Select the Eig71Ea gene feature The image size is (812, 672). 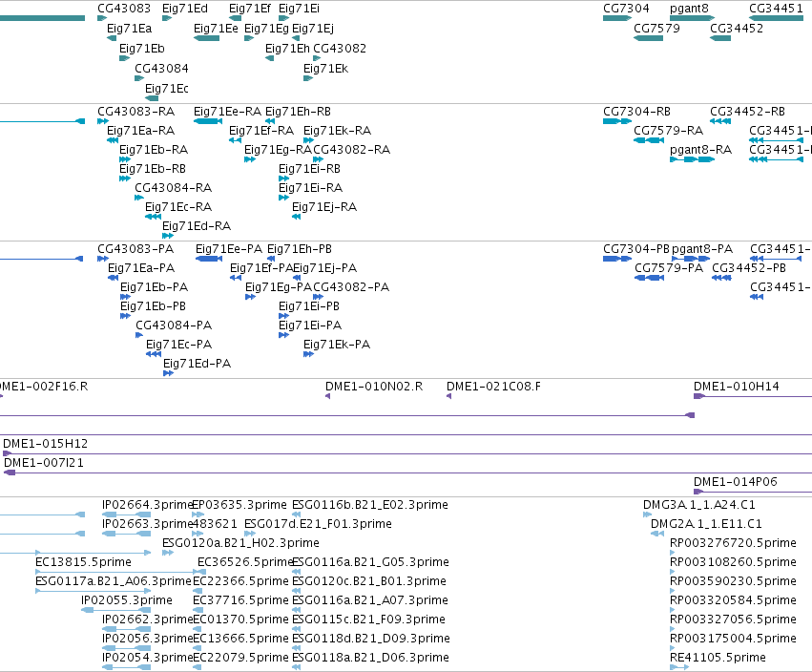112,38
